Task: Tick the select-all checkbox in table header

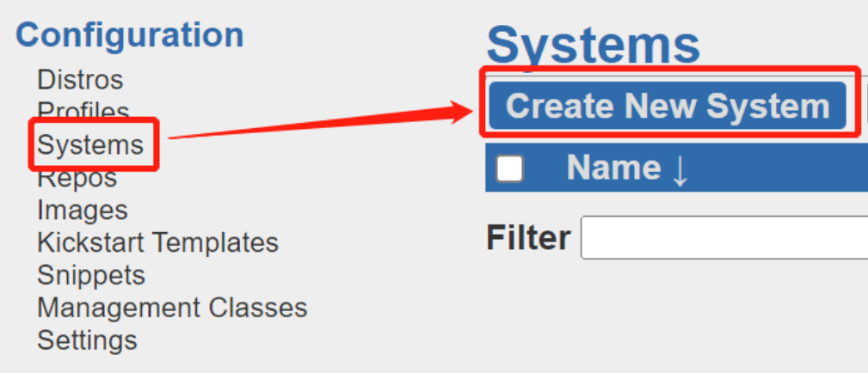Action: (x=510, y=168)
